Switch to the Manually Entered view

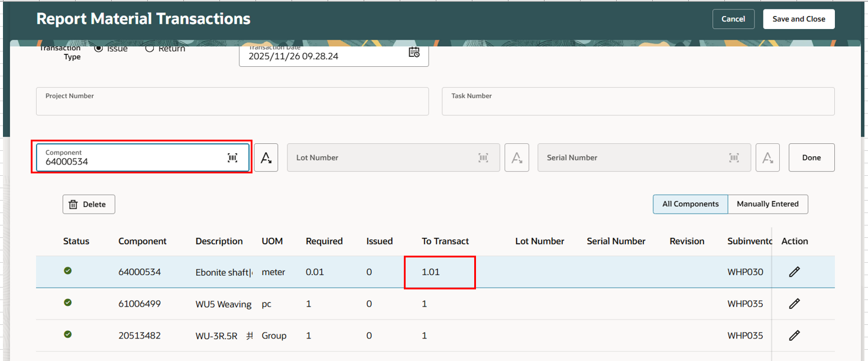[767, 204]
